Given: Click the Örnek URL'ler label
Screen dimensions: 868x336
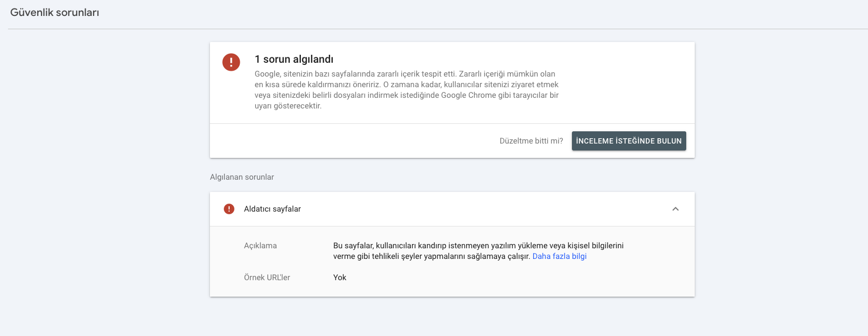Looking at the screenshot, I should (x=267, y=278).
